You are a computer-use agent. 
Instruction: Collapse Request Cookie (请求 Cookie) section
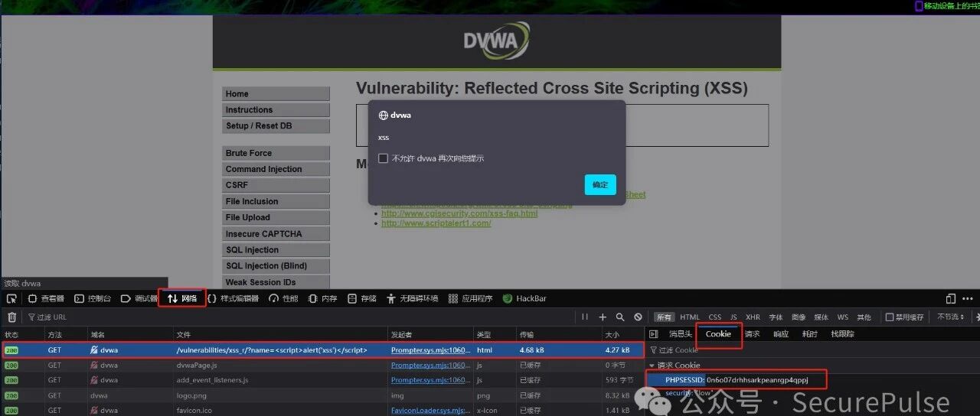652,366
